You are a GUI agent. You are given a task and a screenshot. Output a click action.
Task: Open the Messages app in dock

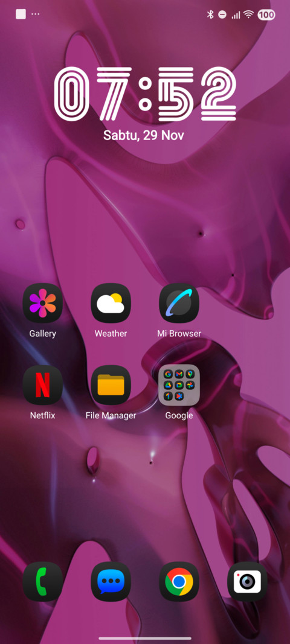coord(111,582)
